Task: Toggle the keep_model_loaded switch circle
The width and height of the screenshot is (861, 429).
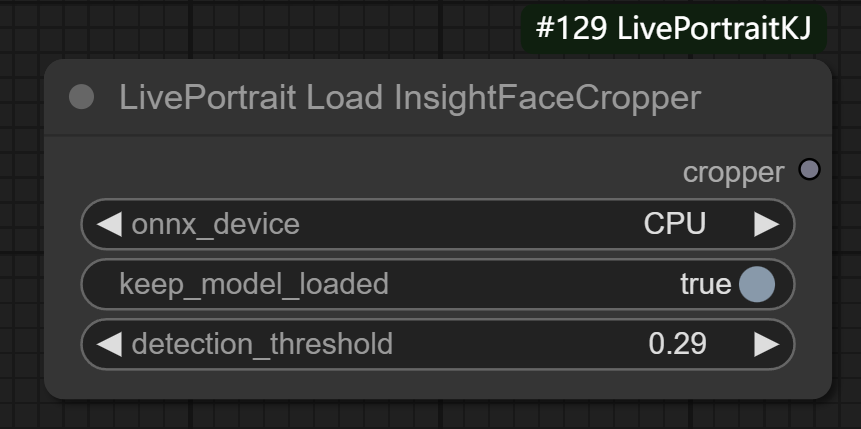Action: pos(757,284)
